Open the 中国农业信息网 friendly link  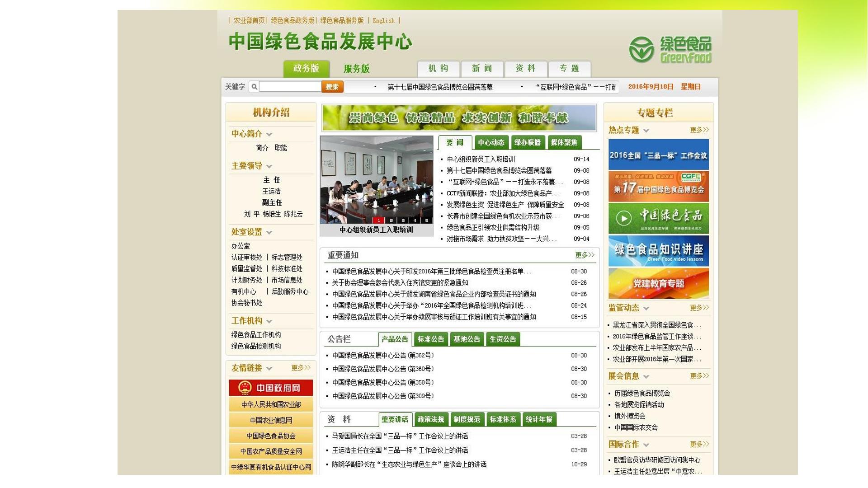pos(271,420)
